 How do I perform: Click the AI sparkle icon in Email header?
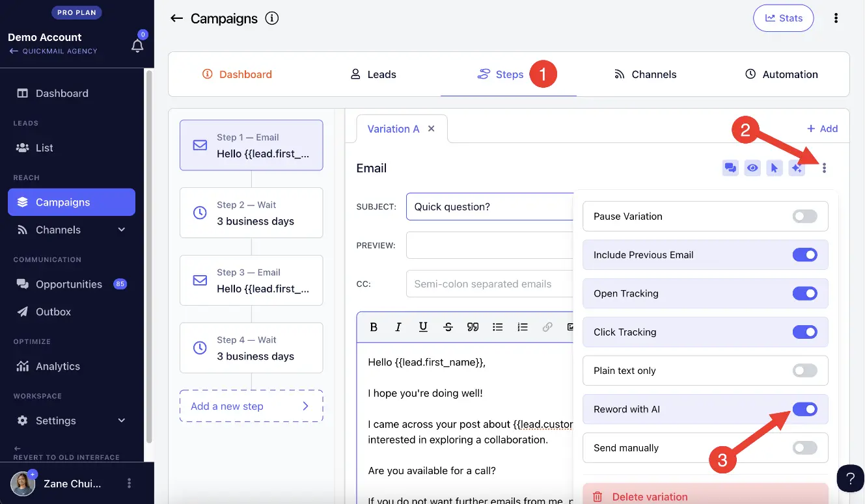(x=796, y=168)
